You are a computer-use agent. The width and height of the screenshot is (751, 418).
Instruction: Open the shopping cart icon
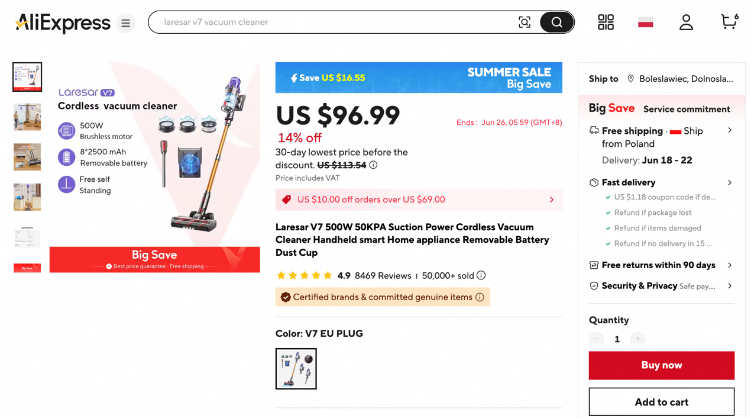[729, 22]
